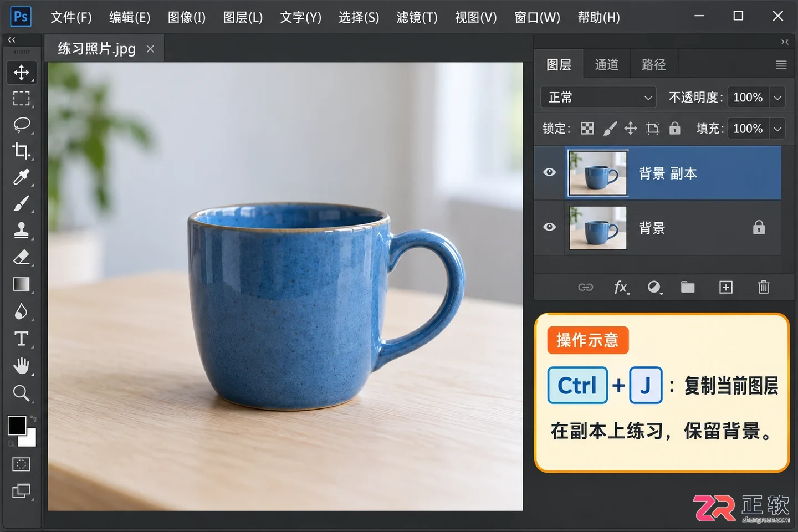Open the 正常 blend mode dropdown

[598, 98]
